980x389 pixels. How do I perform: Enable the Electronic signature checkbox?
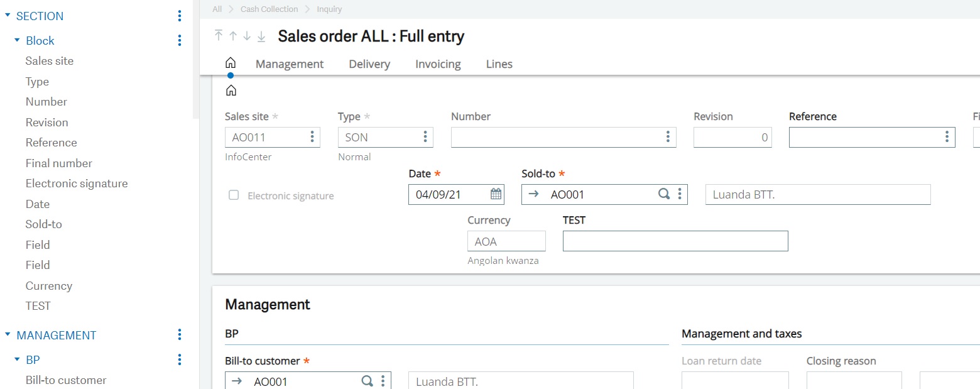point(233,195)
